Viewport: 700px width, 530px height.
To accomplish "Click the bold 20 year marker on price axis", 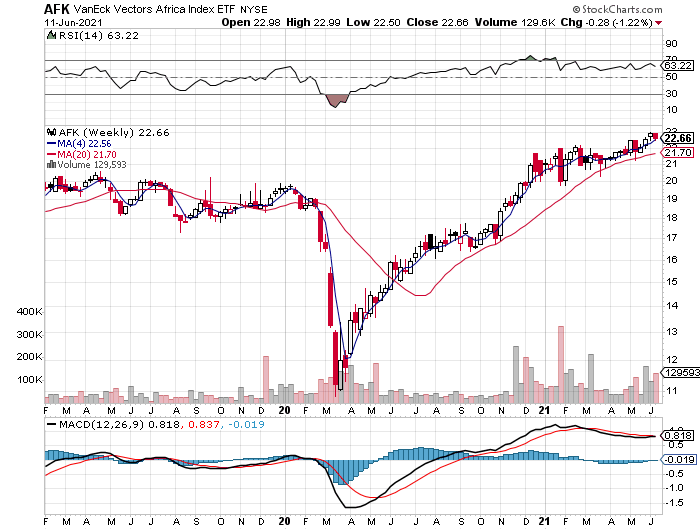I will pos(284,410).
